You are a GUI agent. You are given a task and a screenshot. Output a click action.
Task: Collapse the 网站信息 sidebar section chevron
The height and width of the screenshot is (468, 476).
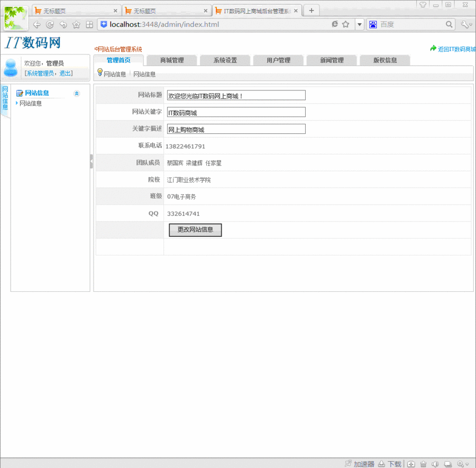click(77, 94)
